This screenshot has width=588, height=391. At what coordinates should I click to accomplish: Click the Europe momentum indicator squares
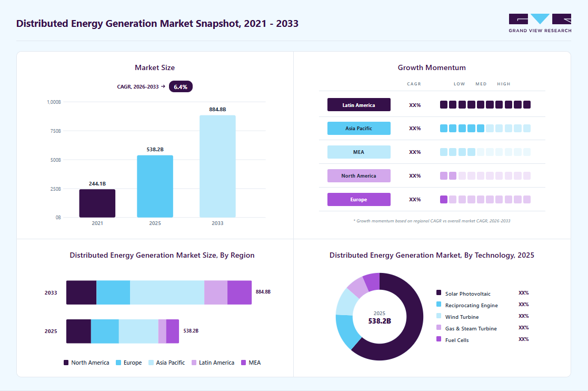[x=485, y=199]
